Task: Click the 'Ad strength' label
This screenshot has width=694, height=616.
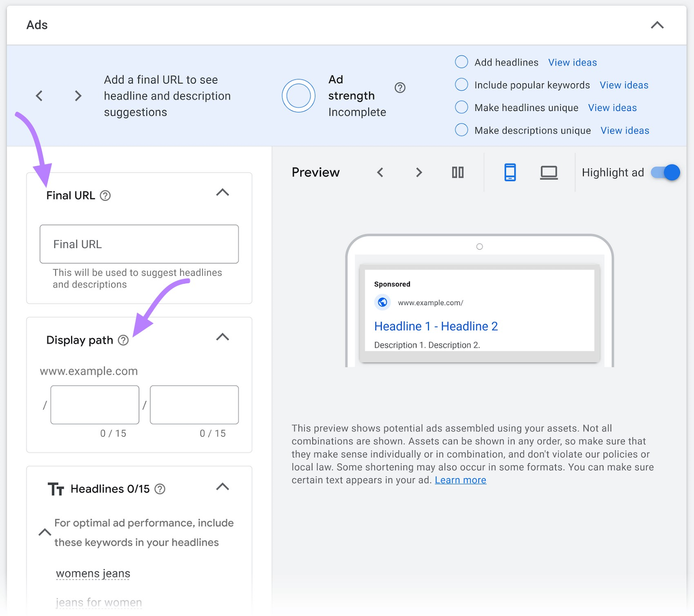Action: [351, 88]
